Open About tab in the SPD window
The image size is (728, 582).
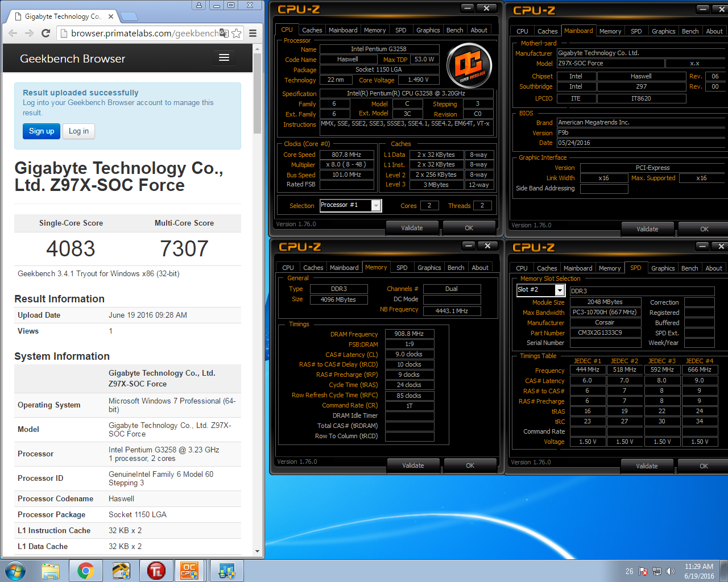(714, 268)
